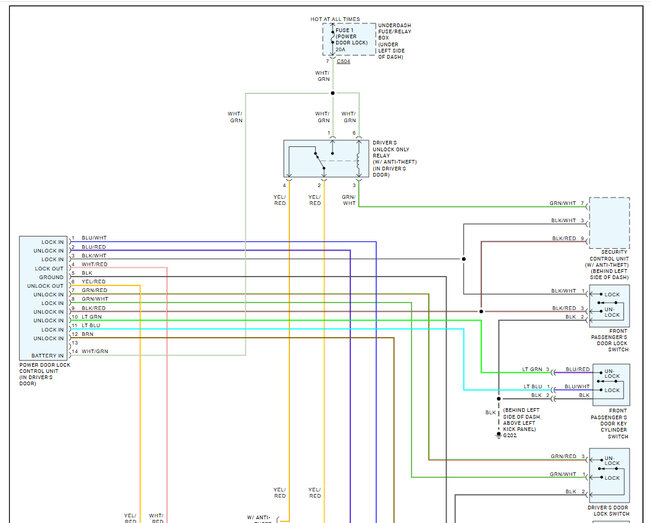650x523 pixels.
Task: Click the 'DRIVER'S UNLOCK ONLY RELAY' description text
Action: [x=394, y=159]
